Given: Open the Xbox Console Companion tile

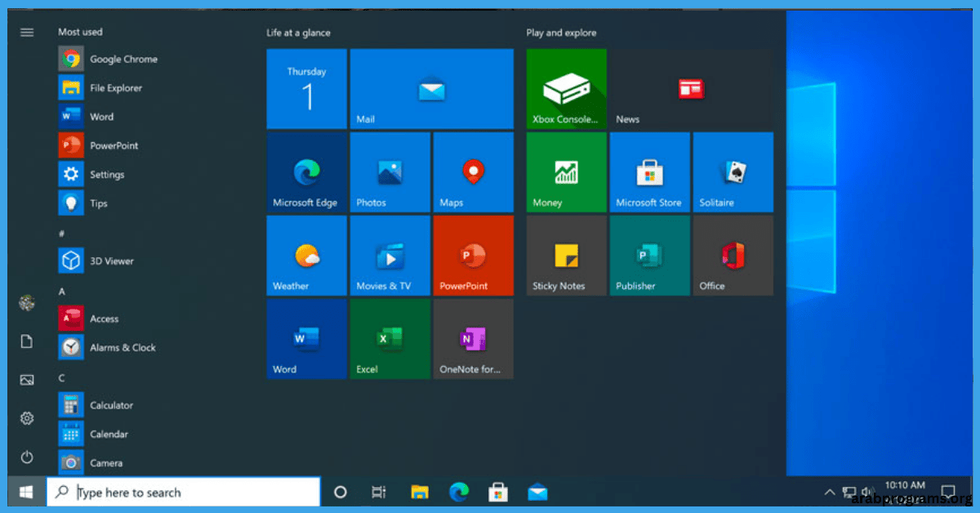Looking at the screenshot, I should pos(566,88).
